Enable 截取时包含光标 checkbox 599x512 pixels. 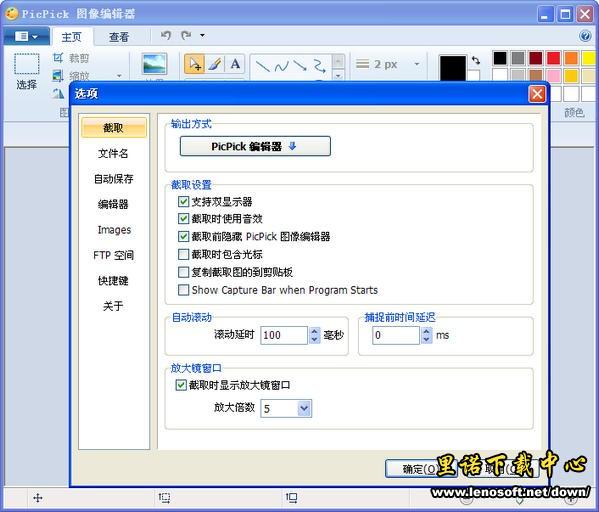(183, 254)
